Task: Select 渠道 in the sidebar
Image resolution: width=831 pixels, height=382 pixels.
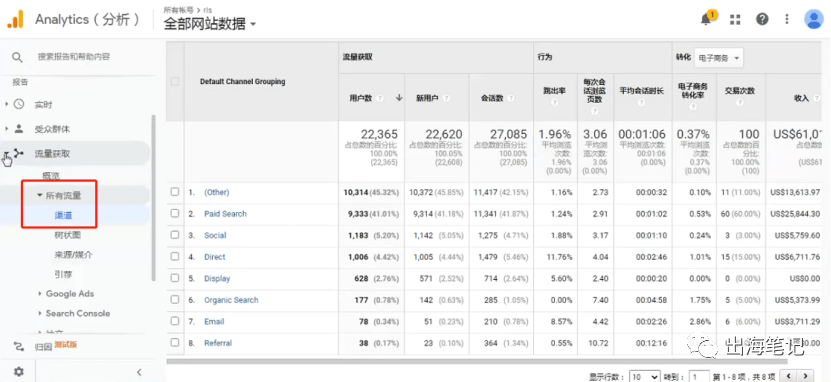Action: click(64, 215)
